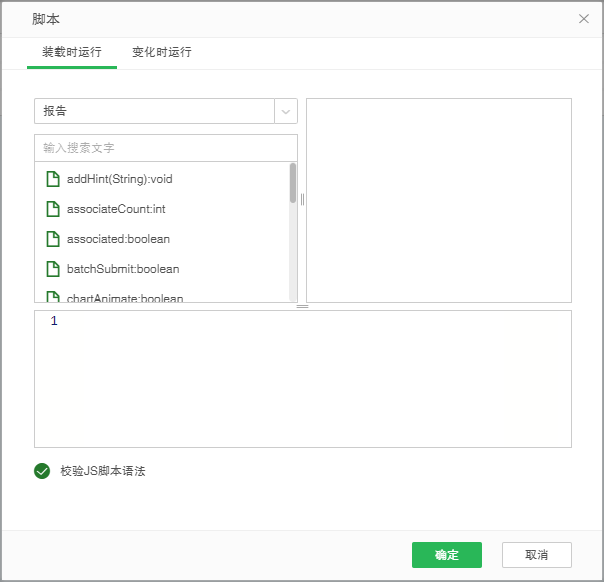Pick the batchSubmit:boolean list entry

coord(123,269)
